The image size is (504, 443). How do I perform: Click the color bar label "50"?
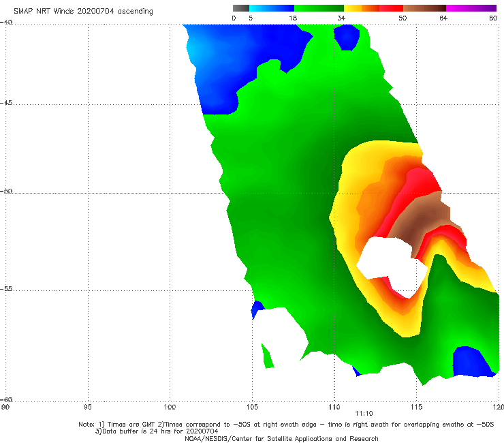point(403,18)
